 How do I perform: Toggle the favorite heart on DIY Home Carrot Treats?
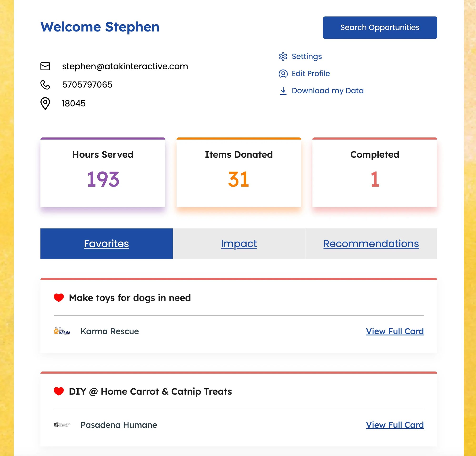click(59, 391)
